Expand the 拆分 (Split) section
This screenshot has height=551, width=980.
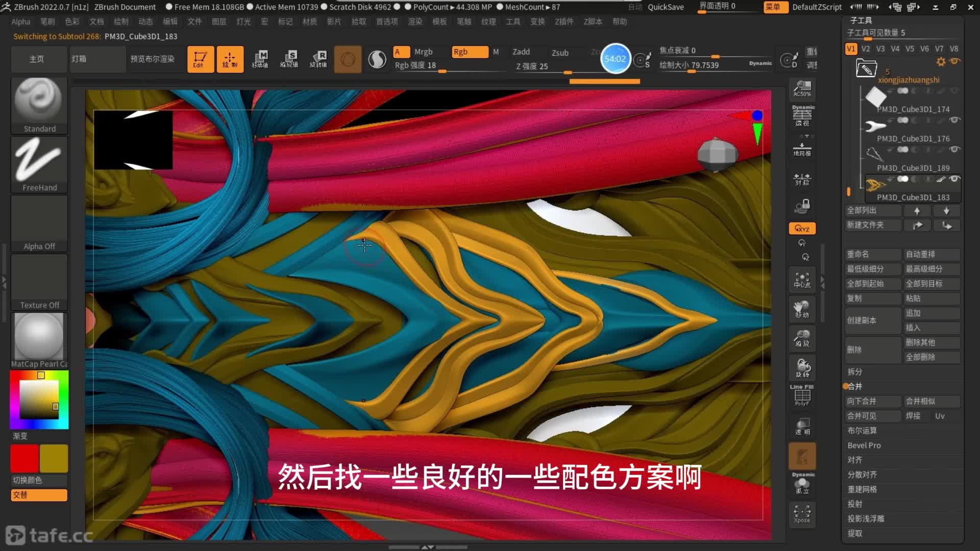tap(855, 372)
